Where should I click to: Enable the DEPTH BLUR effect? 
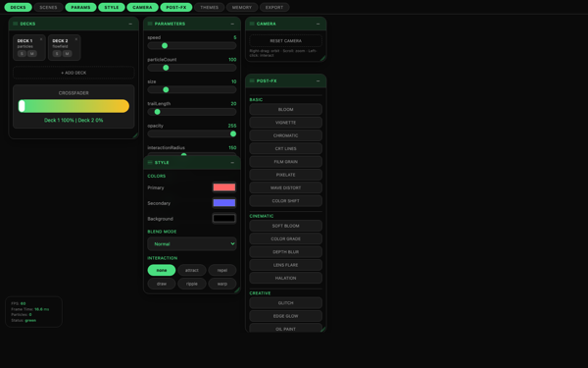click(x=286, y=252)
